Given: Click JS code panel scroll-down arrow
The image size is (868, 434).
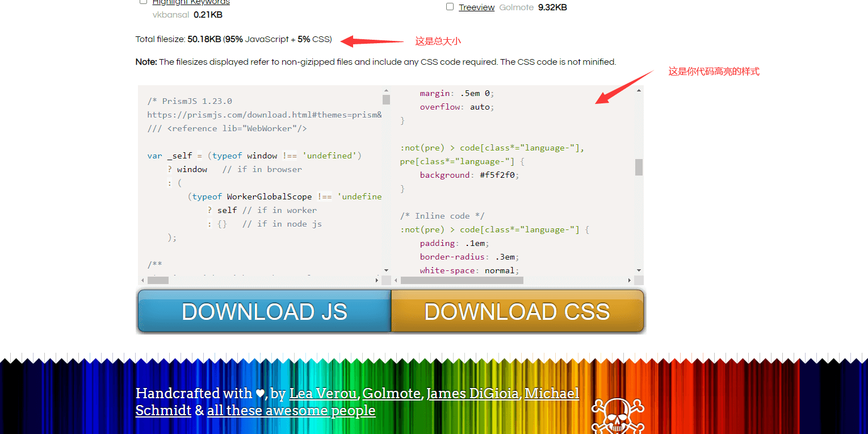Looking at the screenshot, I should coord(386,270).
